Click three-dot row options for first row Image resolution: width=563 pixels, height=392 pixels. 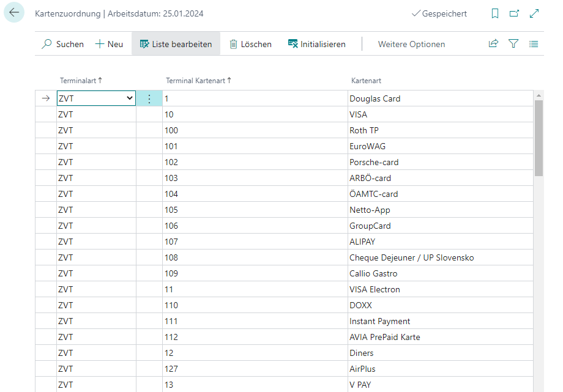[x=149, y=98]
